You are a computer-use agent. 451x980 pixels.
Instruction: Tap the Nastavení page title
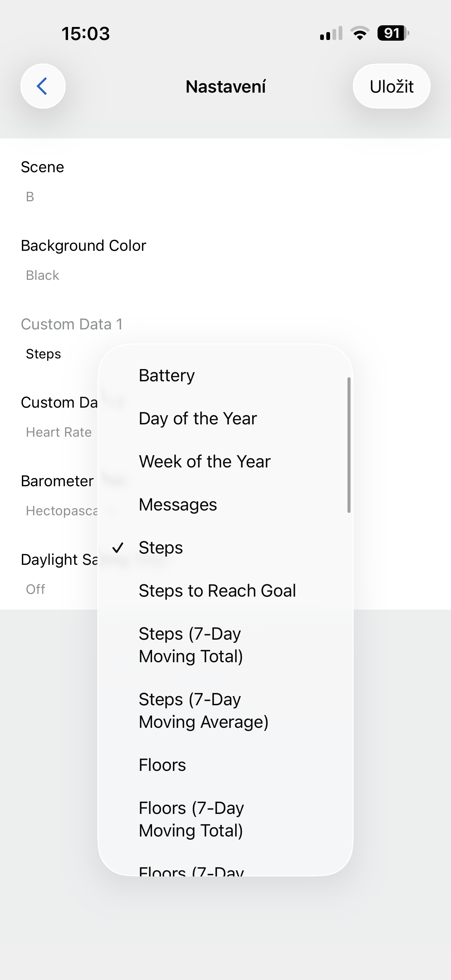(225, 87)
